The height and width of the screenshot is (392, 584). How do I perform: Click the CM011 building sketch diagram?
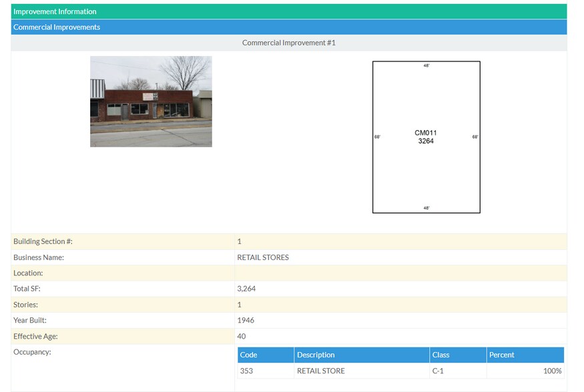coord(425,136)
